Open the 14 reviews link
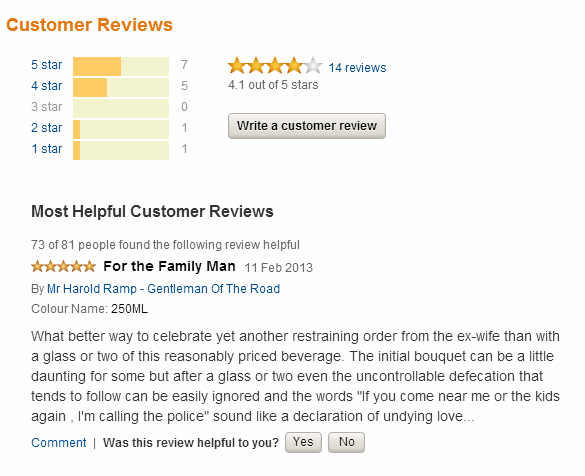Screen dimensions: 585x476 357,68
